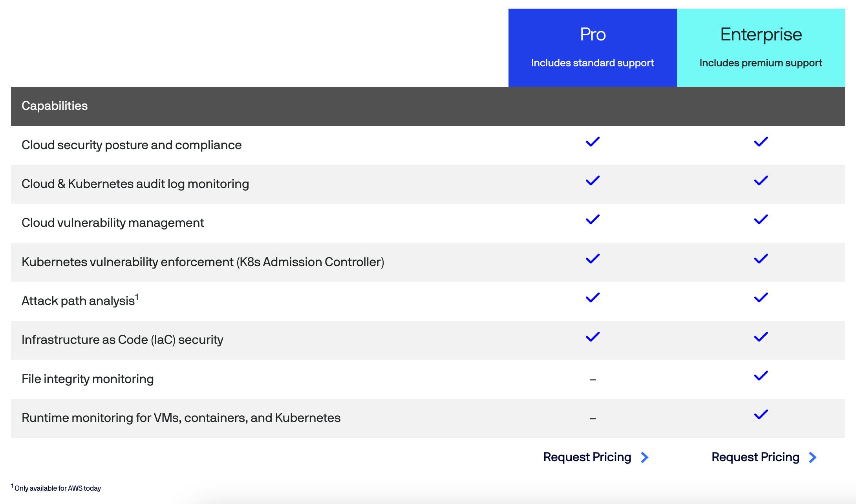This screenshot has height=504, width=856.
Task: Click Request Pricing under the Pro column
Action: tap(587, 457)
